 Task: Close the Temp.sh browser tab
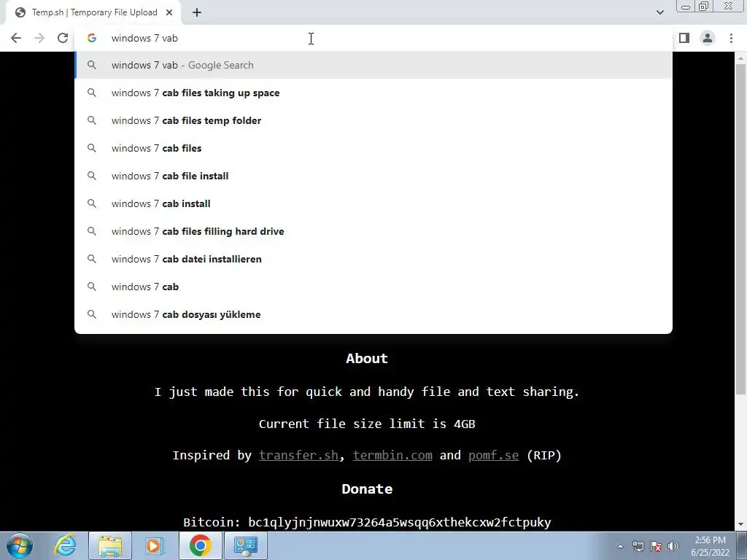click(169, 12)
